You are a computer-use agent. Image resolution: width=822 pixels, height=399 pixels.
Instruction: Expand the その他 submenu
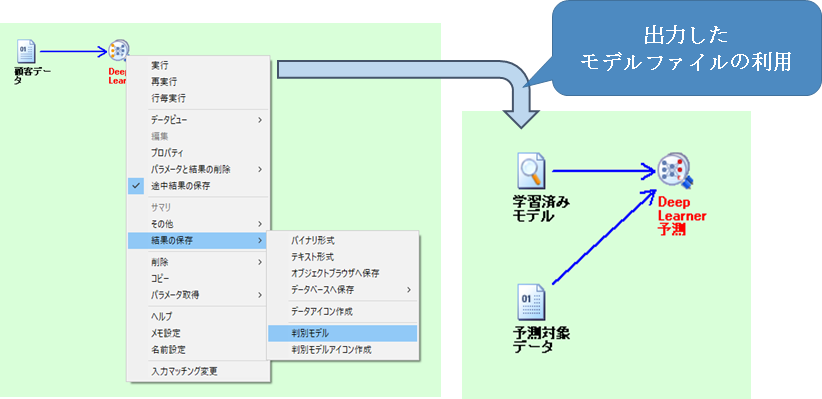pos(199,224)
